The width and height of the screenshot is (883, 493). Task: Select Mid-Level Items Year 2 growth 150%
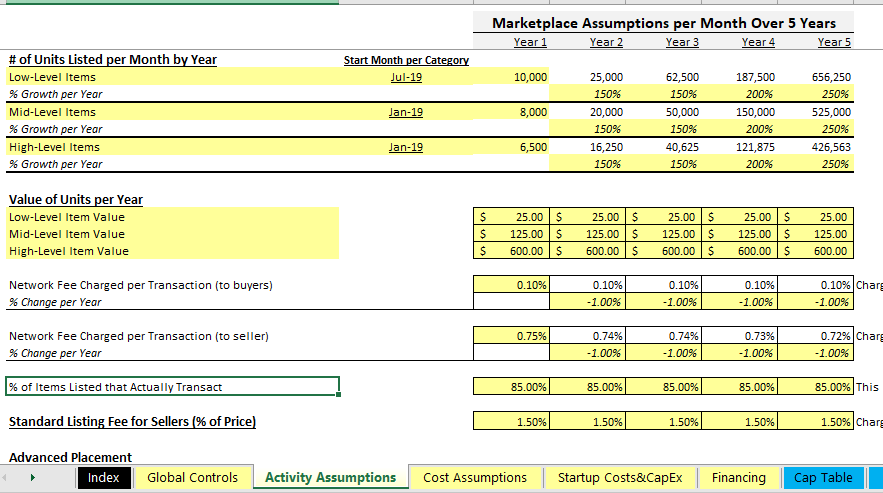pos(587,129)
